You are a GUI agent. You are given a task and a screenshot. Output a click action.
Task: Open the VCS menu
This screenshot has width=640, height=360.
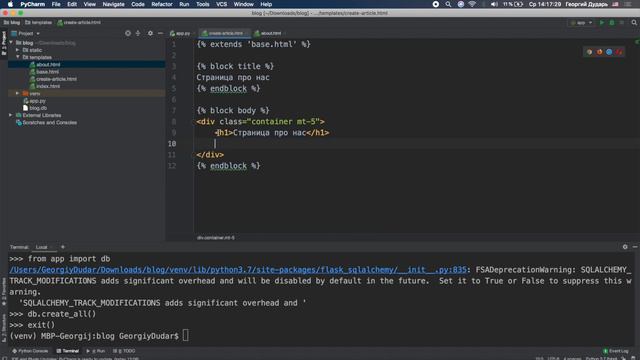(222, 4)
